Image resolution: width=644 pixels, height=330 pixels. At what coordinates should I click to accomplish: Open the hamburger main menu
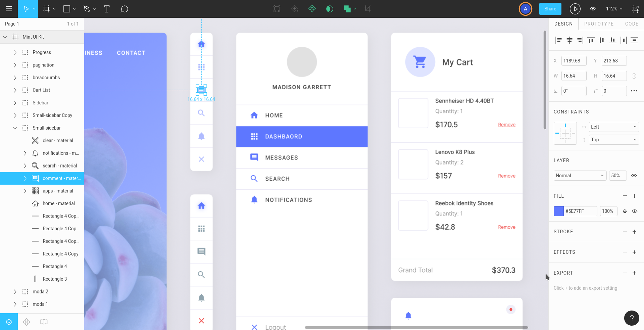pos(9,9)
